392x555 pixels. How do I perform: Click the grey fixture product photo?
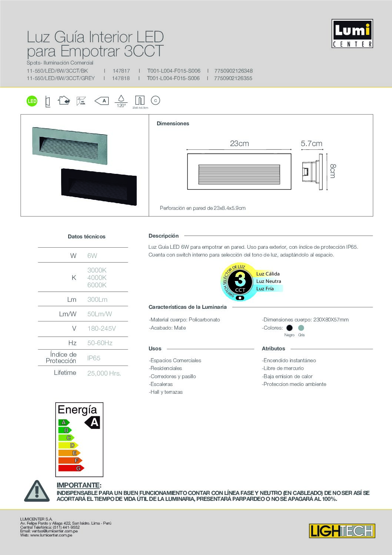point(70,146)
